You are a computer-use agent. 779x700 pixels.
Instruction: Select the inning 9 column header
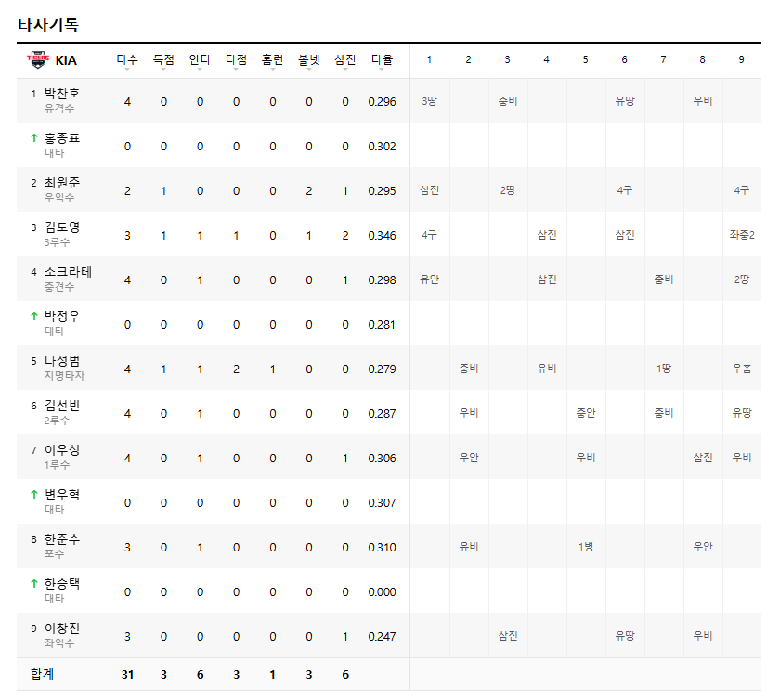tap(741, 59)
